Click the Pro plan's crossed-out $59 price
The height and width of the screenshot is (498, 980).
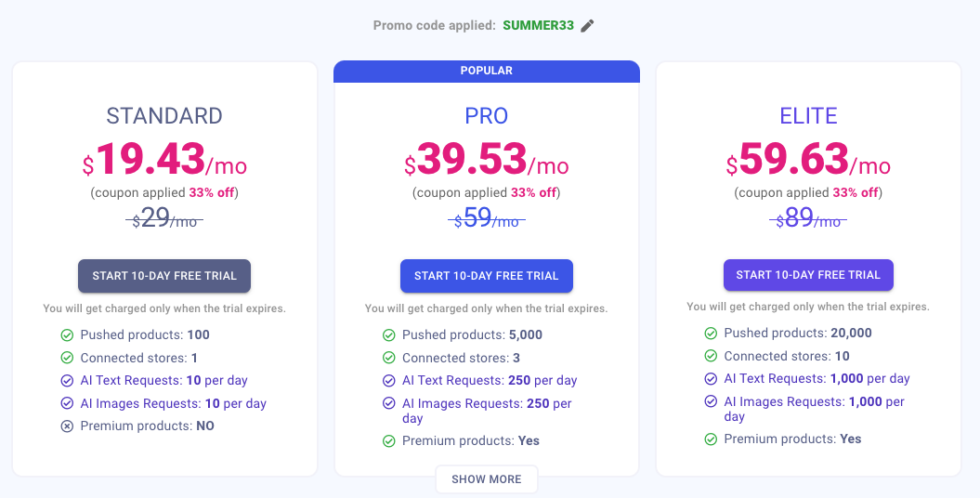(x=487, y=219)
